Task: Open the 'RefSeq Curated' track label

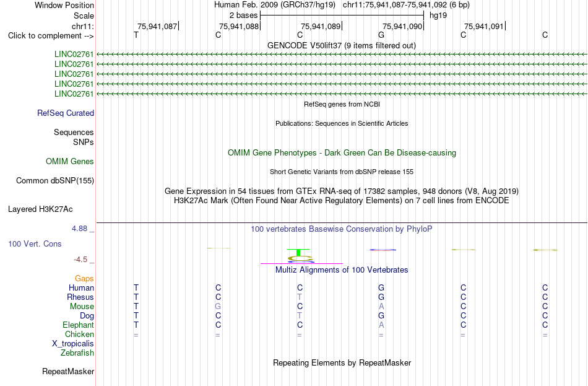Action: [x=66, y=113]
